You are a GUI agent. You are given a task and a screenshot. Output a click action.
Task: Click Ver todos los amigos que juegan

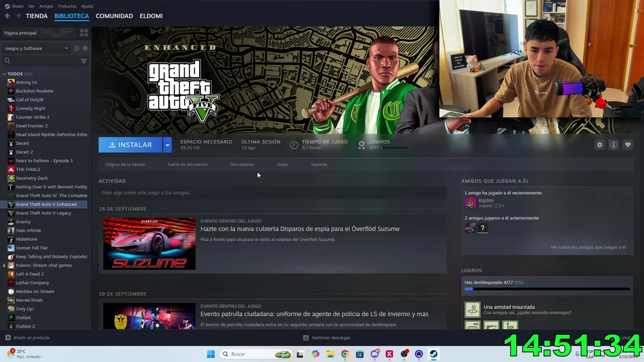588,247
